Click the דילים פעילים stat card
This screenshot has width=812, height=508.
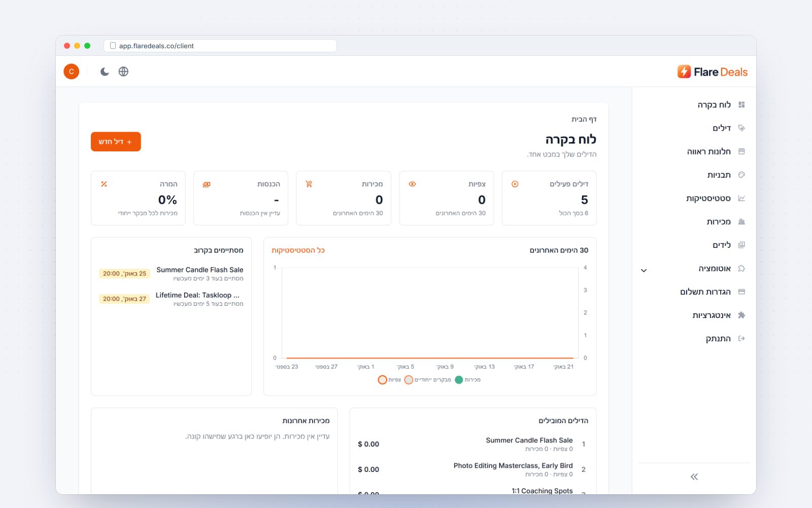549,198
